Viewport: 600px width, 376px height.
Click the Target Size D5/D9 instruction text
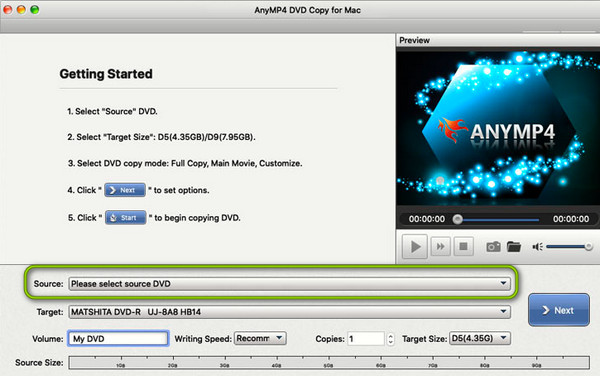[161, 137]
